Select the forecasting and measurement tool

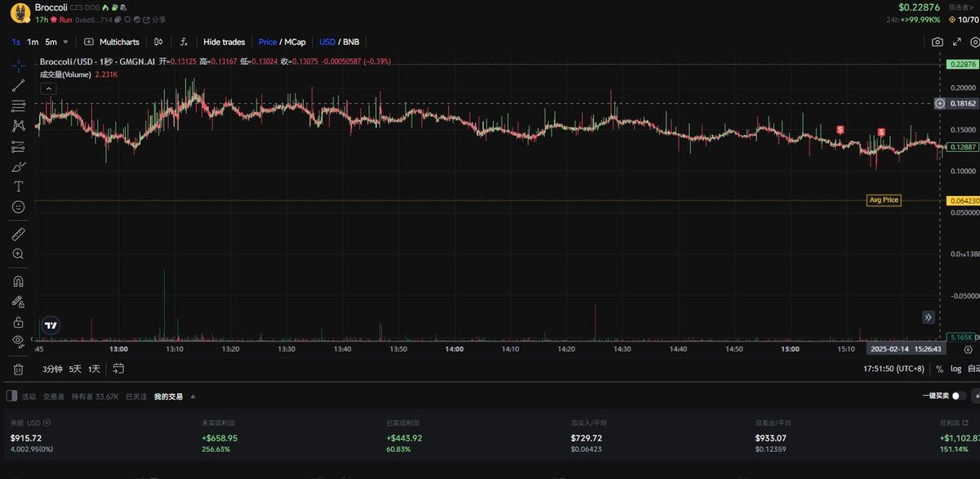pos(18,146)
